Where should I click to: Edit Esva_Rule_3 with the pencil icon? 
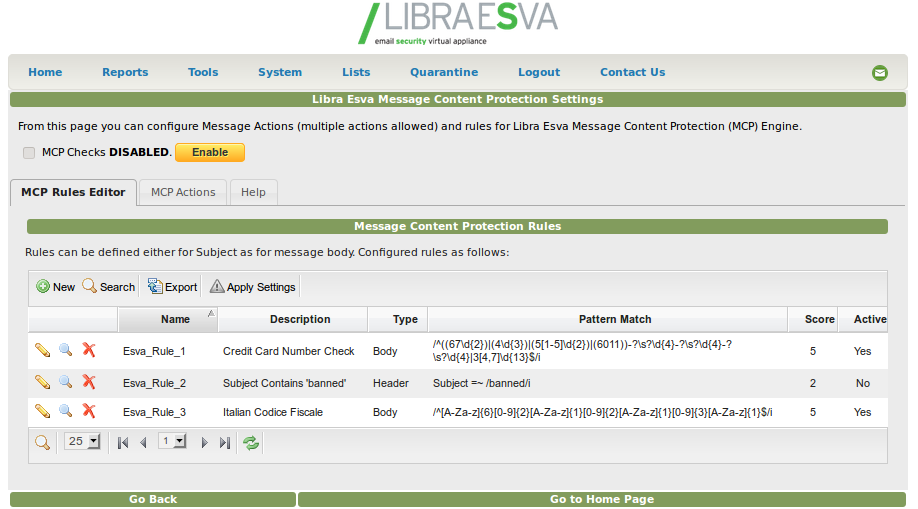[43, 411]
